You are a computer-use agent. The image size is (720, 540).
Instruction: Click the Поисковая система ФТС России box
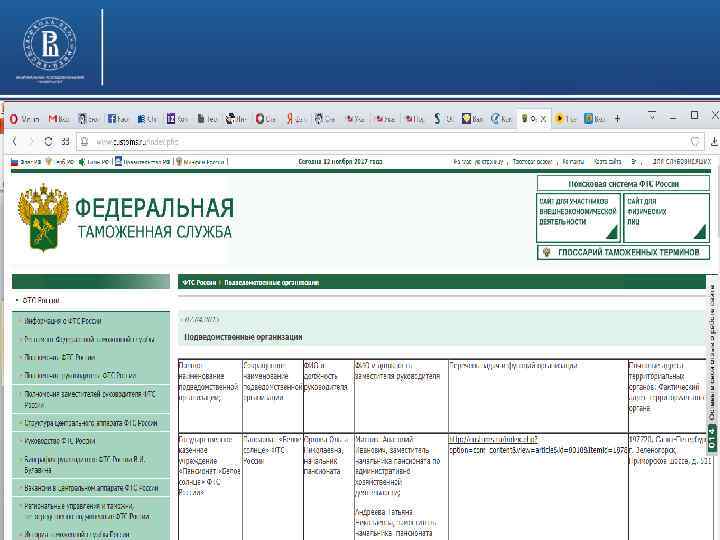click(x=623, y=184)
